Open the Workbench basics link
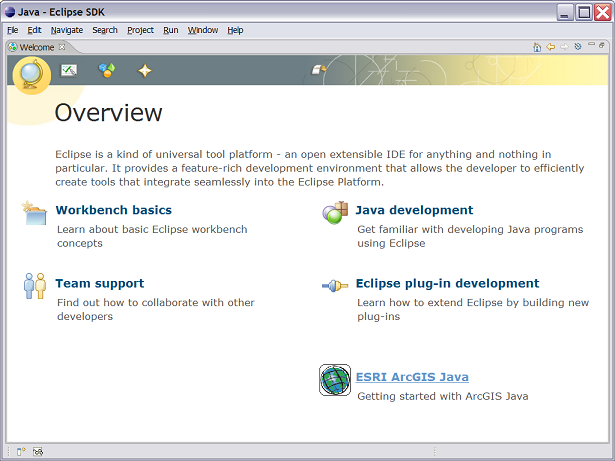Screen dimensions: 615x461 click(114, 210)
